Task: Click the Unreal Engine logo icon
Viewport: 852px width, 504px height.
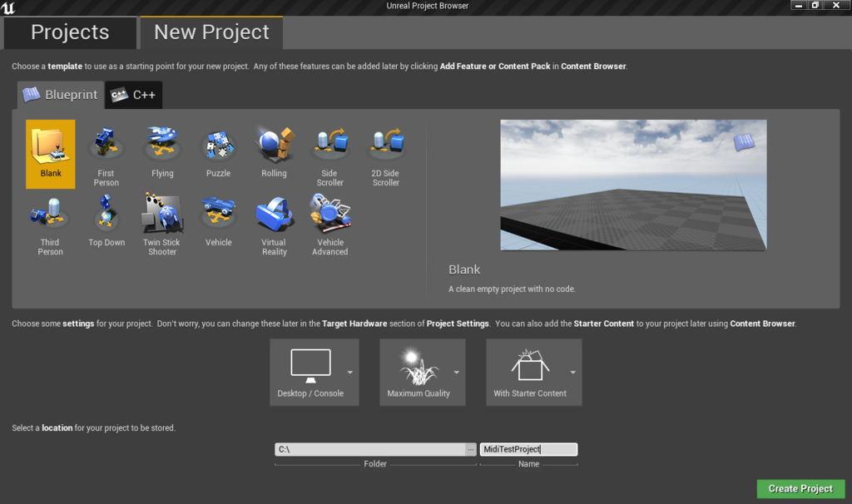Action: pos(8,7)
